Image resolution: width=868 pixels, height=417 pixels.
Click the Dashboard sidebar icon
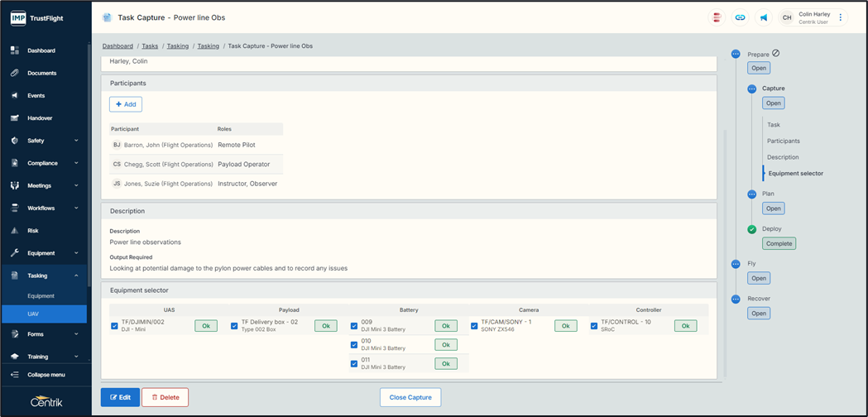pos(15,50)
